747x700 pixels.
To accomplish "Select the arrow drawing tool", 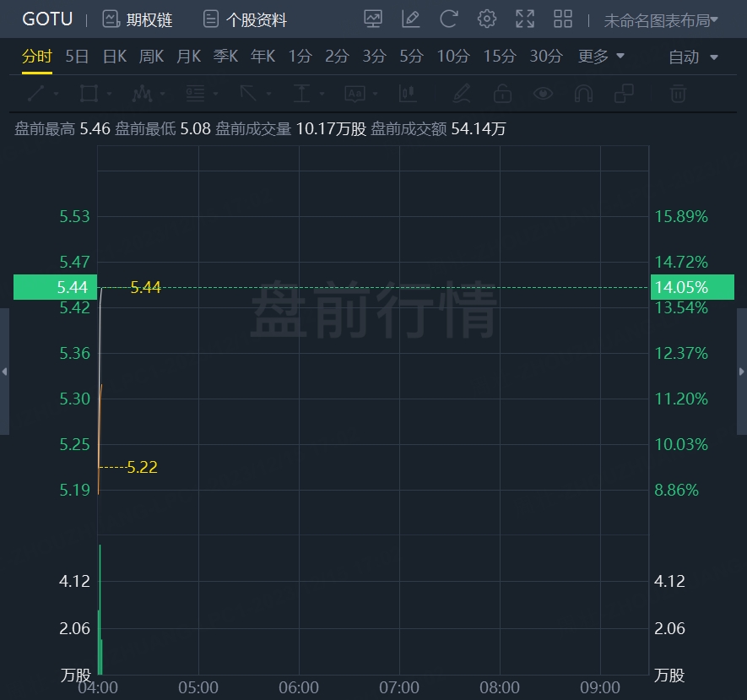I will tap(248, 94).
